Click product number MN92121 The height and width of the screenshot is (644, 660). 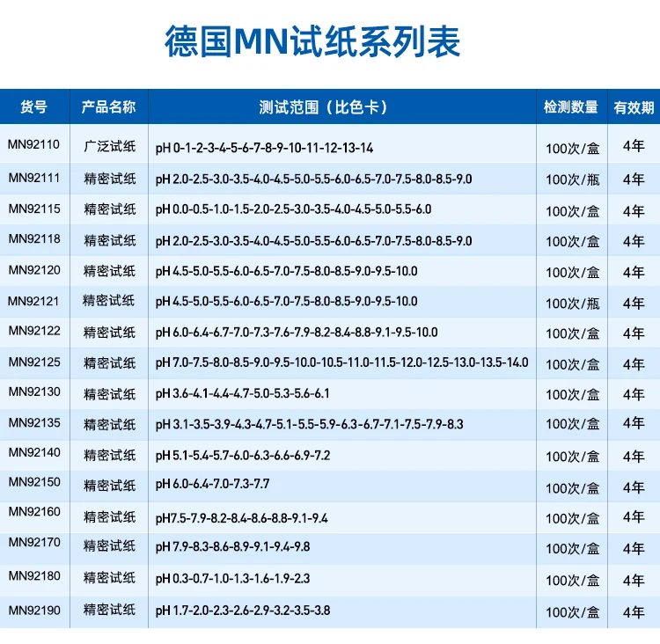pos(33,301)
